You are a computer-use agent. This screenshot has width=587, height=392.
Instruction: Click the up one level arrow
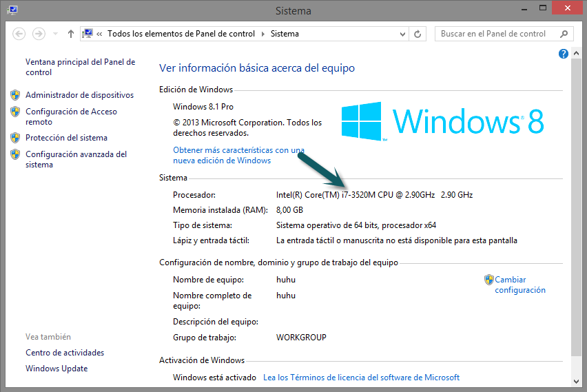[71, 34]
